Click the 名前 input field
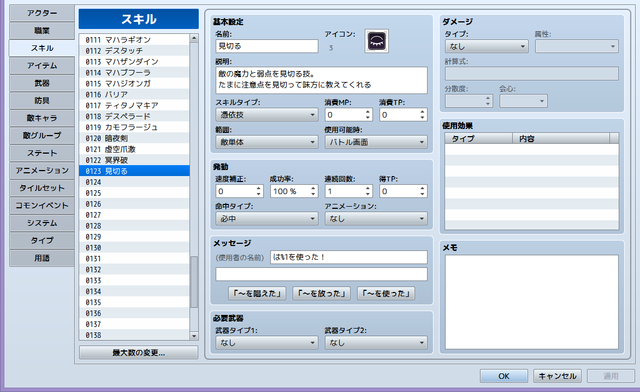The image size is (640, 392). tap(267, 46)
